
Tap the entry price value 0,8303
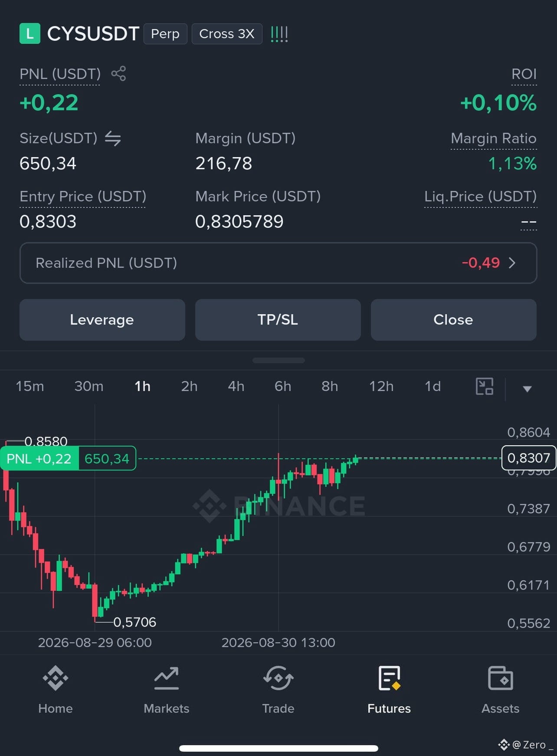48,222
